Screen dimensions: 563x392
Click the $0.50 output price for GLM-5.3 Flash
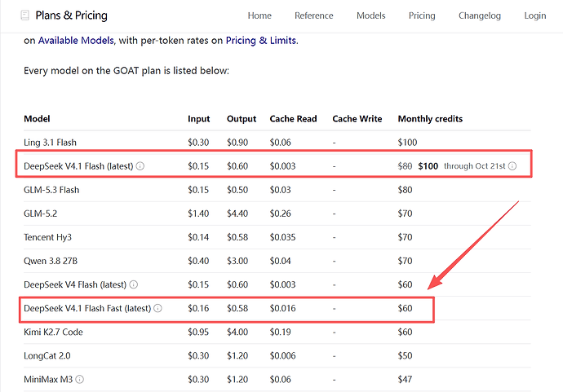pyautogui.click(x=237, y=190)
